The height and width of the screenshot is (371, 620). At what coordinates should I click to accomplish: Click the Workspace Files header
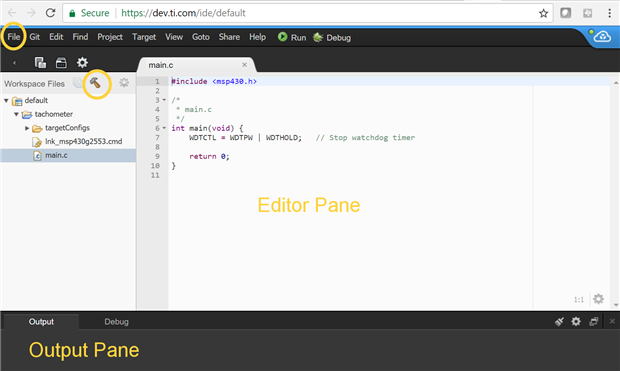(x=34, y=84)
